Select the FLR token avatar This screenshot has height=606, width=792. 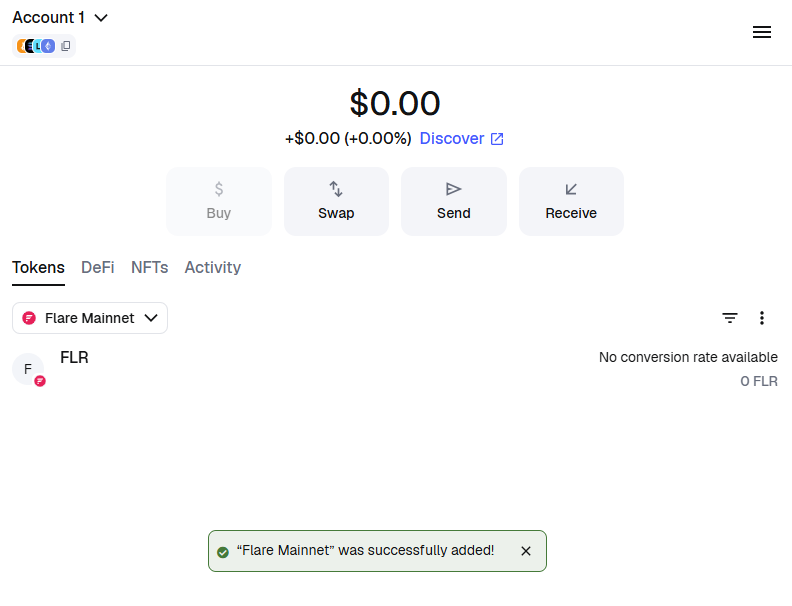click(28, 369)
